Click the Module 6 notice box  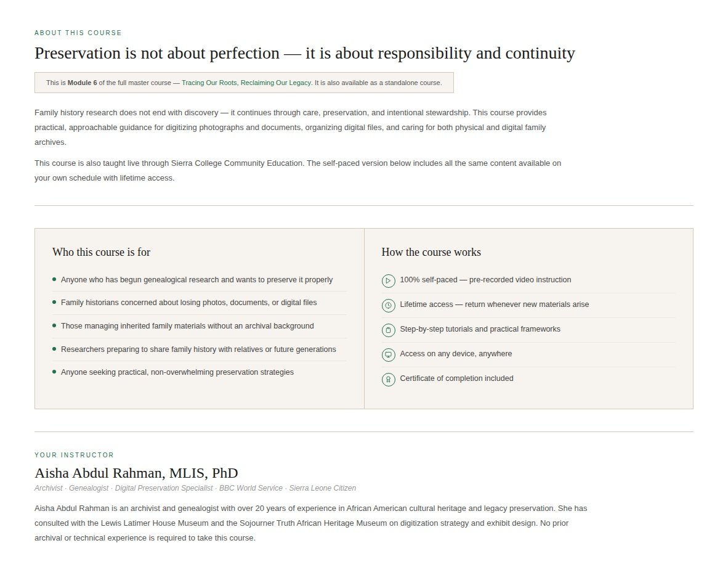pyautogui.click(x=244, y=83)
